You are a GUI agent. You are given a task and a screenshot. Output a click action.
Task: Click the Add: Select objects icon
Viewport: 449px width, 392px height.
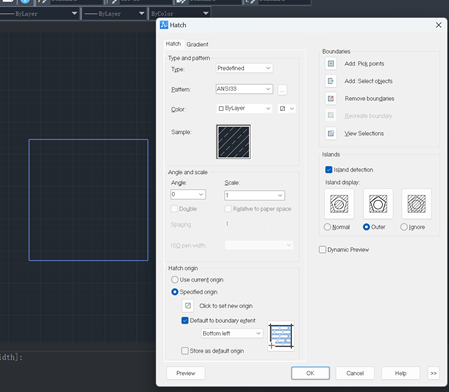331,81
